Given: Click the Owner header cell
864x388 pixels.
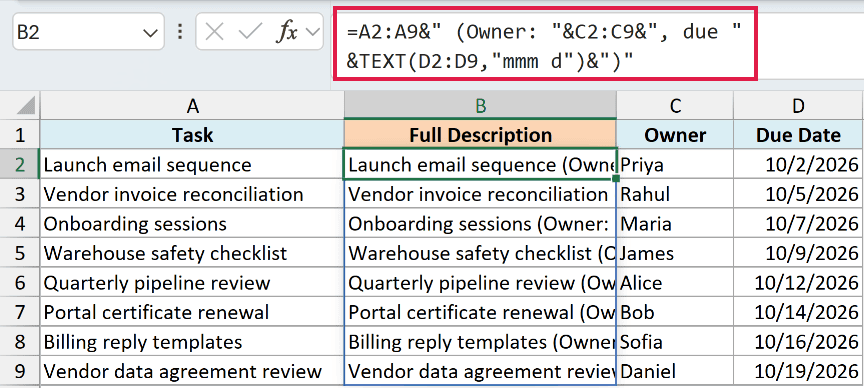Looking at the screenshot, I should 675,134.
